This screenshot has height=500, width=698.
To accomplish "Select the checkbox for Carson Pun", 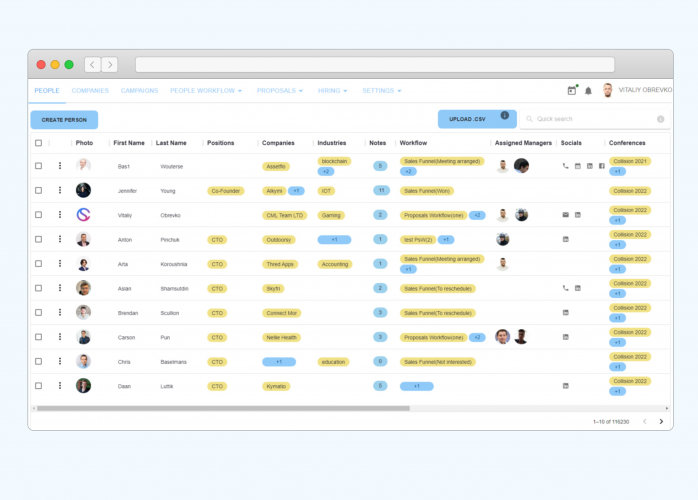I will click(x=38, y=337).
